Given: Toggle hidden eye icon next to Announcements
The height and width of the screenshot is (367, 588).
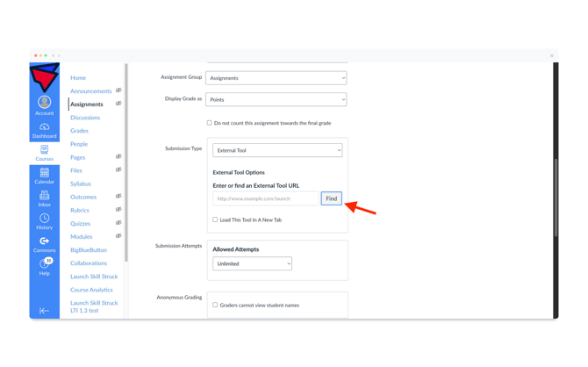Looking at the screenshot, I should [x=118, y=90].
